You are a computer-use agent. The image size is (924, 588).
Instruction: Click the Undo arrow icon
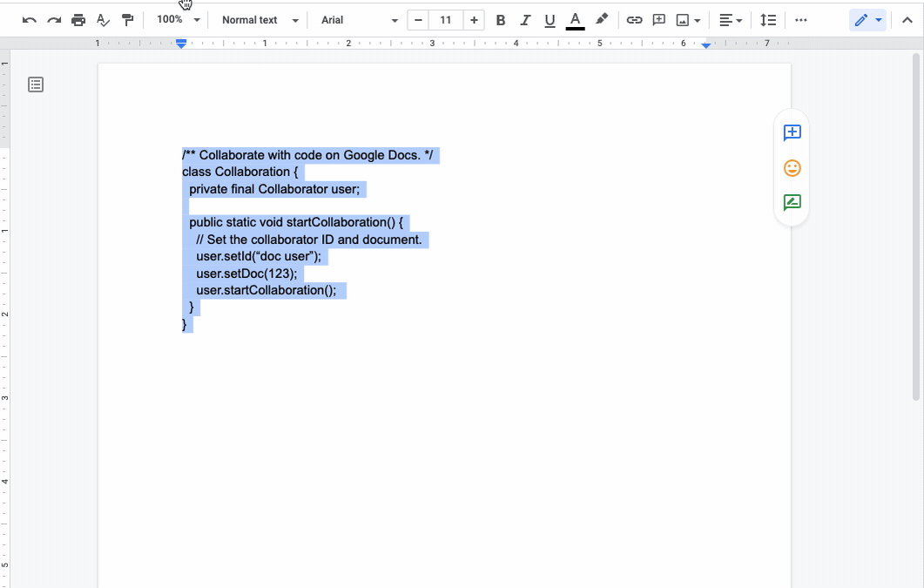(x=30, y=20)
